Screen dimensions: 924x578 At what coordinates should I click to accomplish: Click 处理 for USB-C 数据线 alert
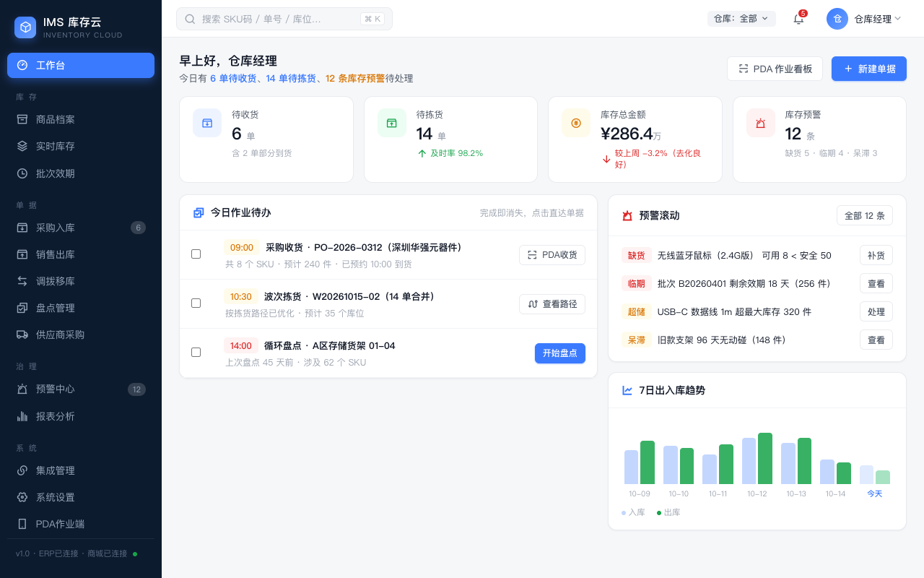click(x=876, y=311)
